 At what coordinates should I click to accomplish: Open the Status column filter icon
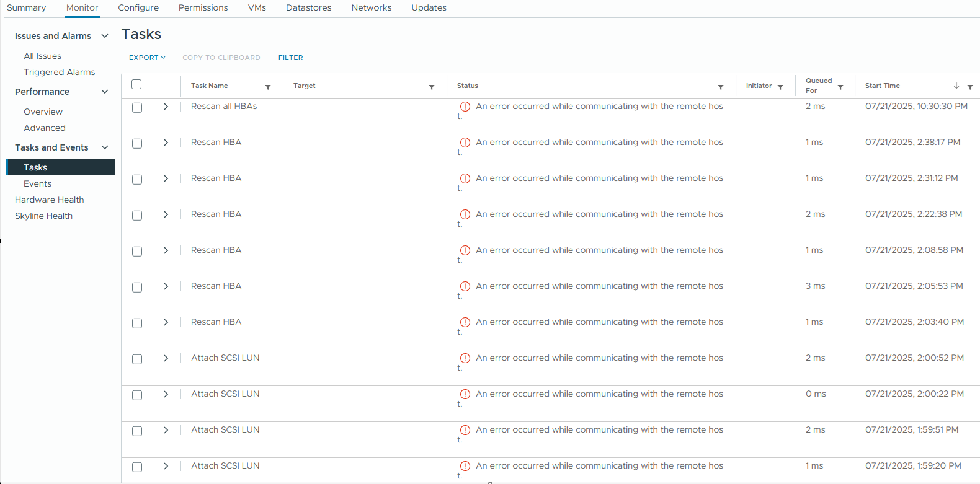click(x=721, y=87)
